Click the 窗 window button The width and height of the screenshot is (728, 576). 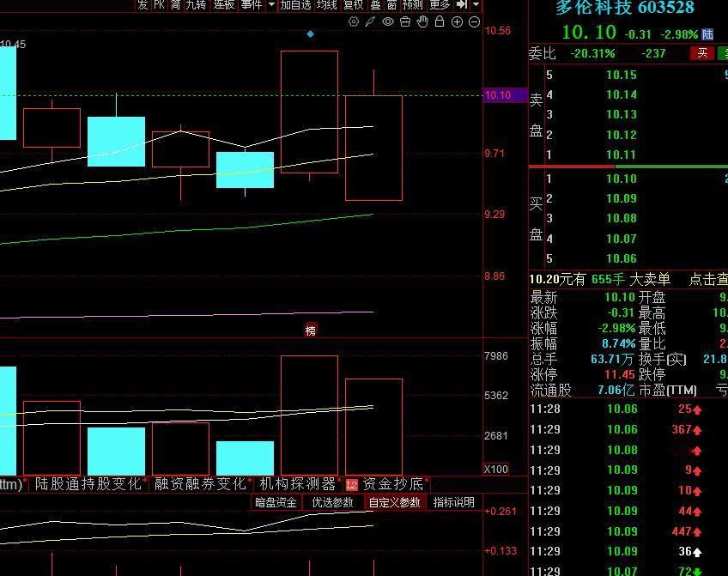point(391,5)
